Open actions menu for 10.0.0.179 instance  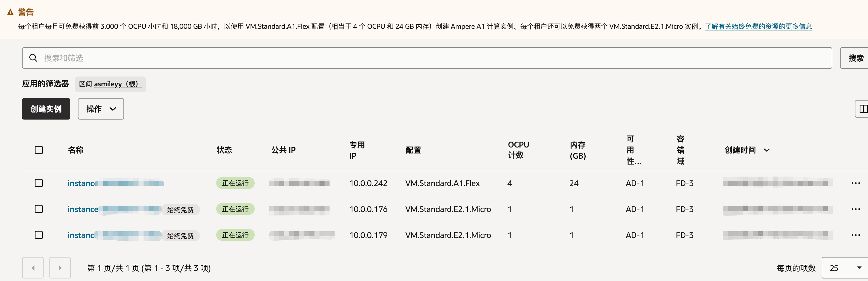coord(855,235)
